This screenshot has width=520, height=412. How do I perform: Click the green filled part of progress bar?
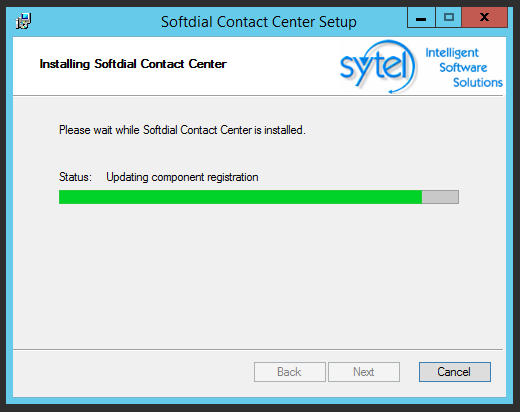click(240, 197)
